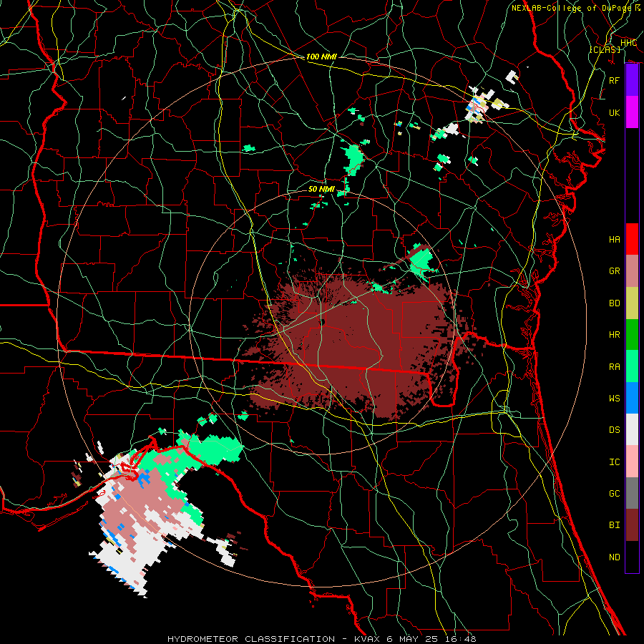Click the HA red legend swatch

point(632,239)
